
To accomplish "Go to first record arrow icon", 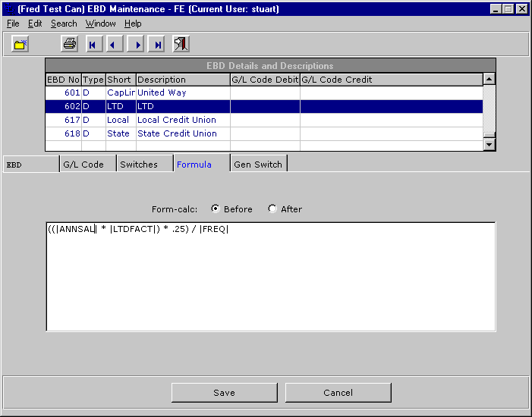I will [94, 44].
